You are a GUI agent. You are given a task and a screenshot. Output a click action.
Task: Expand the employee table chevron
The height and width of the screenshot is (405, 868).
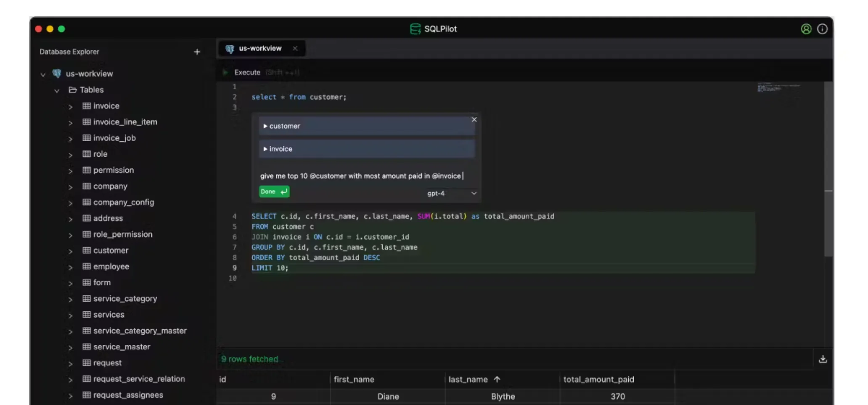coord(70,267)
